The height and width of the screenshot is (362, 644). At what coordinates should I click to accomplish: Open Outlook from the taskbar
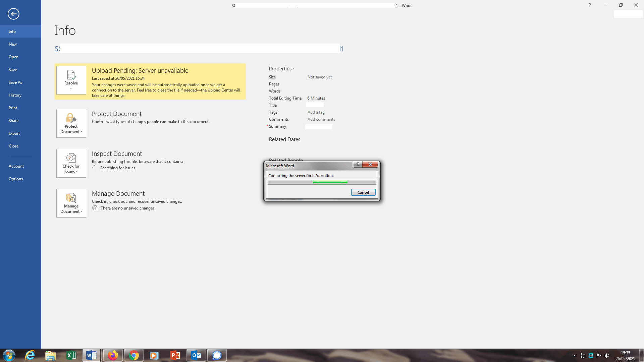(196, 355)
